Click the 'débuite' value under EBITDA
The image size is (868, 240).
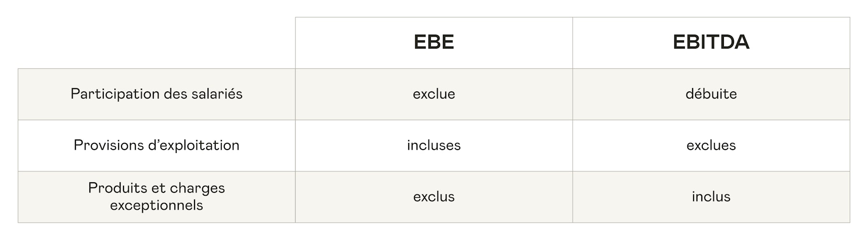(x=711, y=94)
